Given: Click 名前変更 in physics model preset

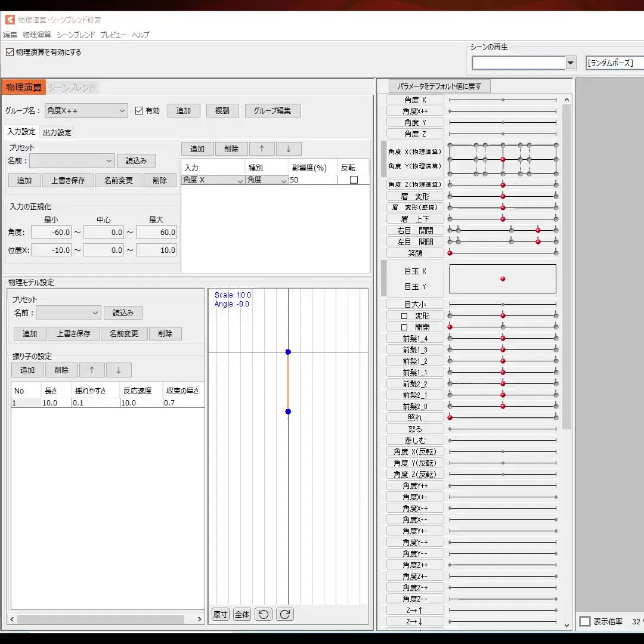Looking at the screenshot, I should click(x=123, y=333).
